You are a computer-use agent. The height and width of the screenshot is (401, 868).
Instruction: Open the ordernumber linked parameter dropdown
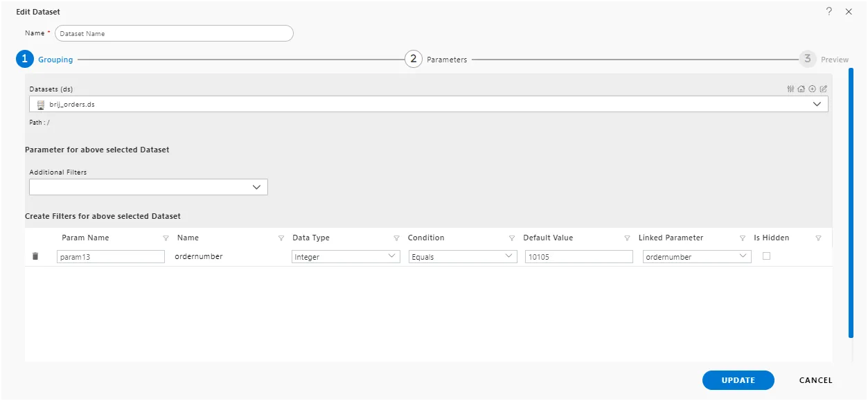pos(697,256)
